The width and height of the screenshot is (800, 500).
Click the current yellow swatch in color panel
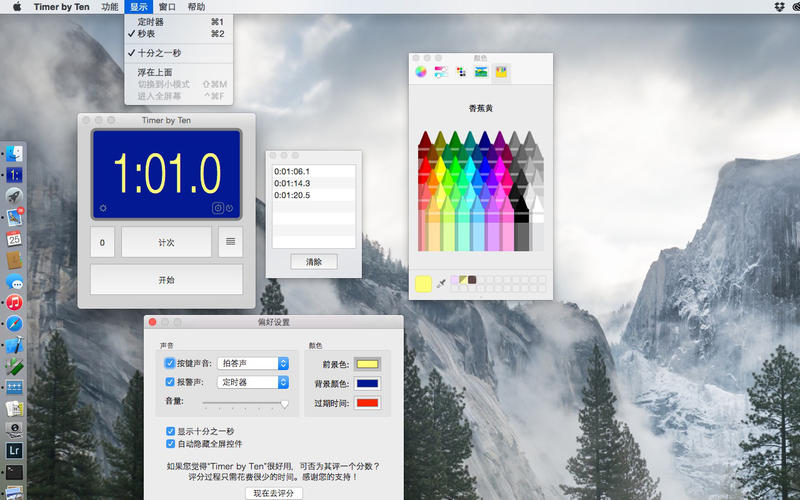(423, 284)
